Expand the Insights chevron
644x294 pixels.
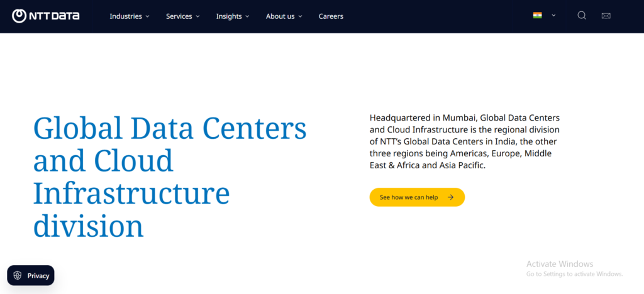coord(247,16)
